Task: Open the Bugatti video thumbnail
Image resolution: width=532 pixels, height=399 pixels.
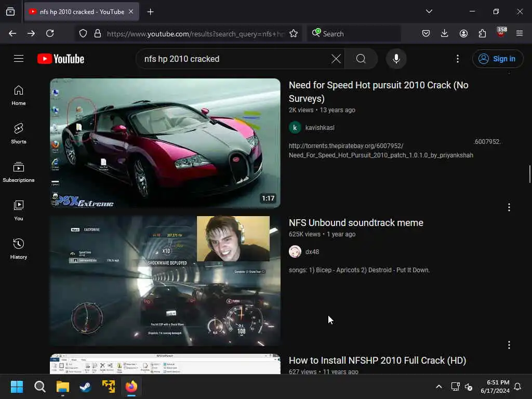Action: click(x=165, y=143)
